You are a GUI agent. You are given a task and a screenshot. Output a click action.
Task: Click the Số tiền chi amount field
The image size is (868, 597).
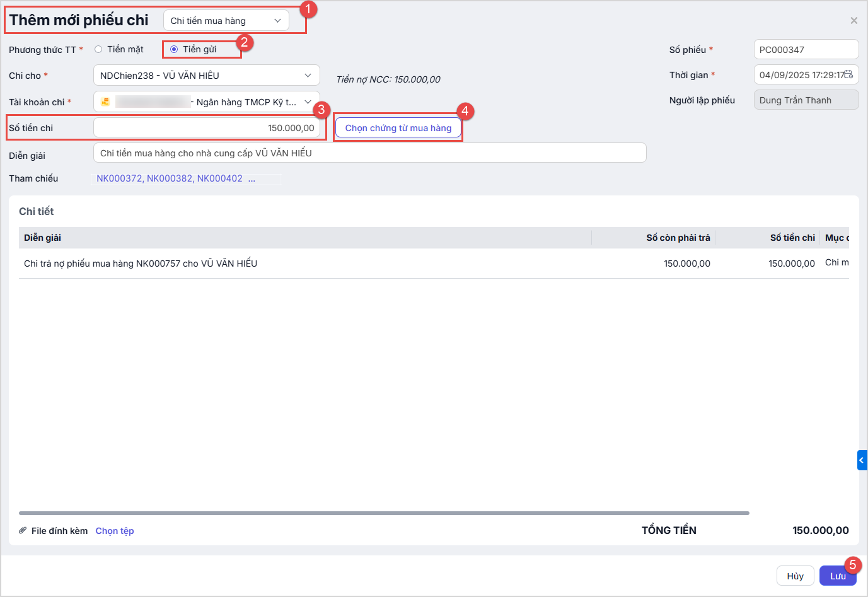(x=206, y=128)
